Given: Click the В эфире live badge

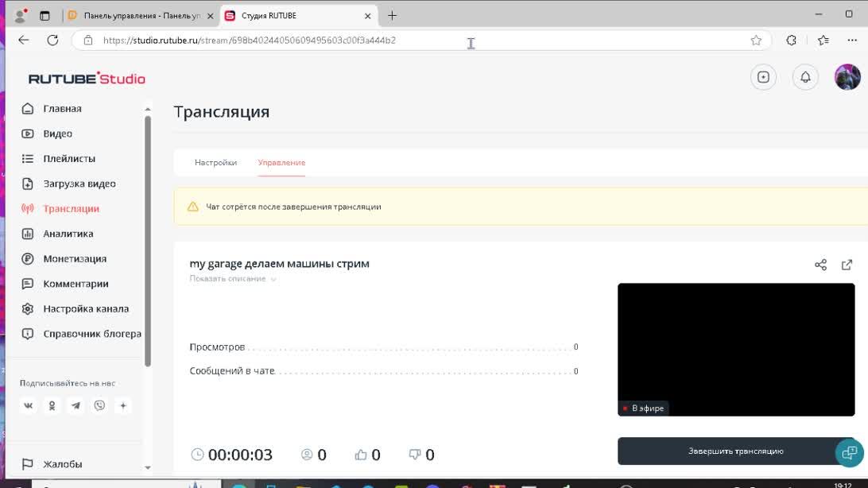Looking at the screenshot, I should pyautogui.click(x=643, y=409).
